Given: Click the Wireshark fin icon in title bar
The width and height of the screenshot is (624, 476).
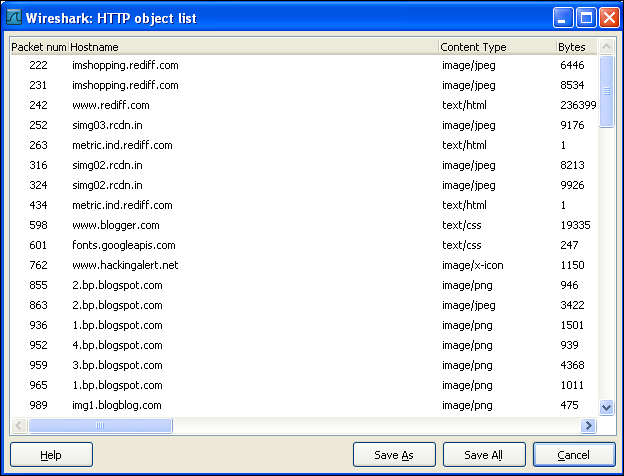Looking at the screenshot, I should pos(13,18).
